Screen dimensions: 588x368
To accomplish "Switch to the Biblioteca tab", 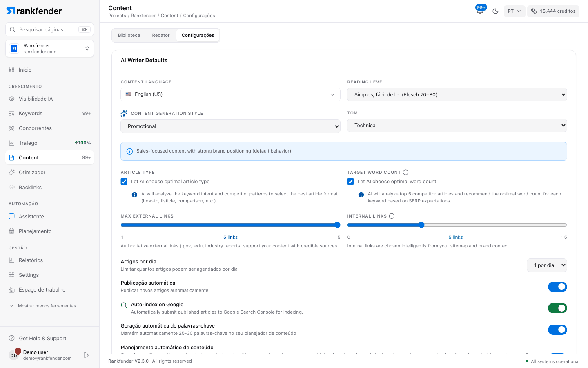I will [129, 35].
